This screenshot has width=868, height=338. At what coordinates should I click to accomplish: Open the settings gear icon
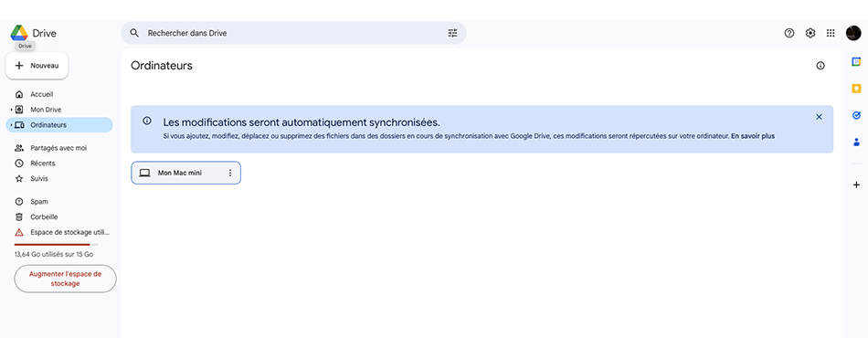pyautogui.click(x=810, y=33)
